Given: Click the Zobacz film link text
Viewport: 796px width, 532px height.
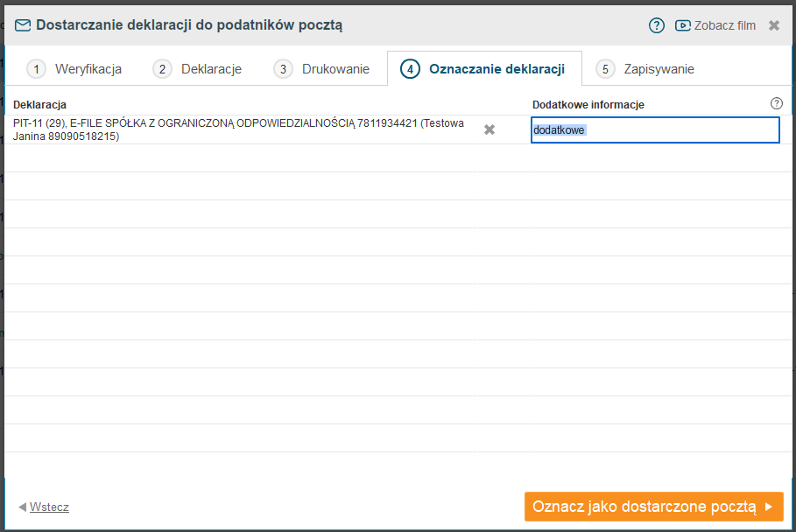Looking at the screenshot, I should [724, 25].
